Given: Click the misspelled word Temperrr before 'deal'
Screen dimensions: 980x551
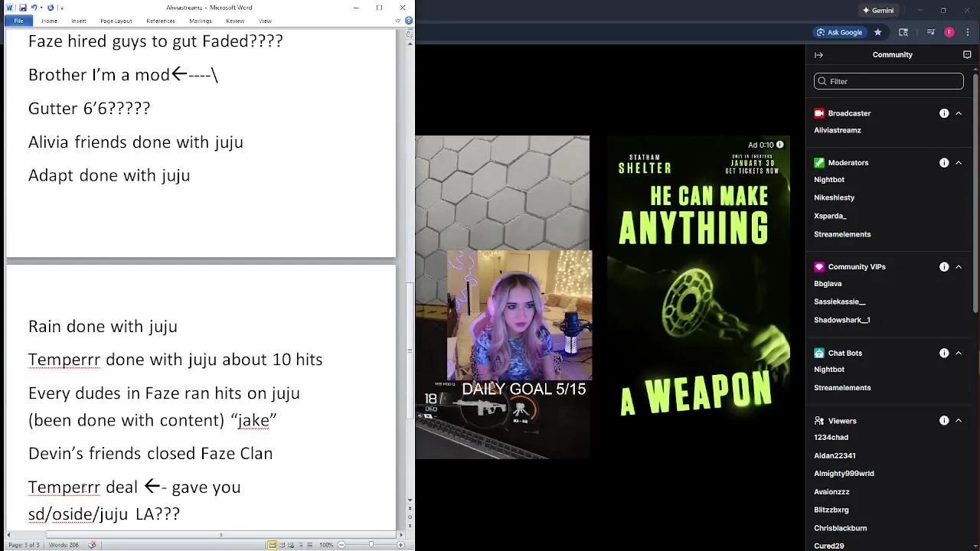Looking at the screenshot, I should click(64, 487).
